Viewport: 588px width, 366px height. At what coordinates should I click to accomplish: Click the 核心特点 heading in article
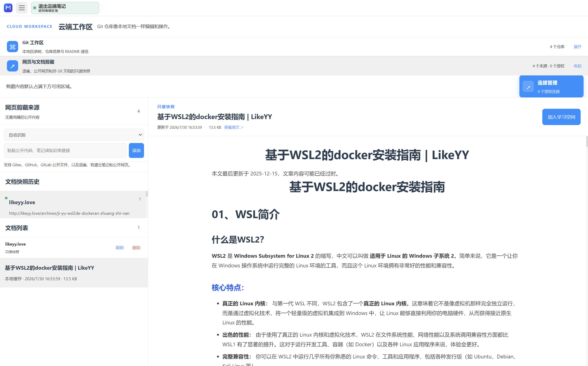coord(228,288)
